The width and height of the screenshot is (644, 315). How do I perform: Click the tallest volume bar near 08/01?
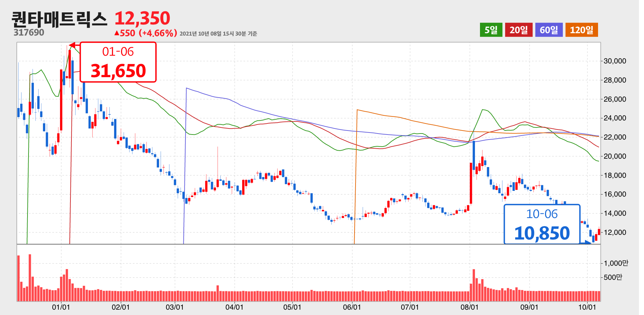(x=474, y=285)
